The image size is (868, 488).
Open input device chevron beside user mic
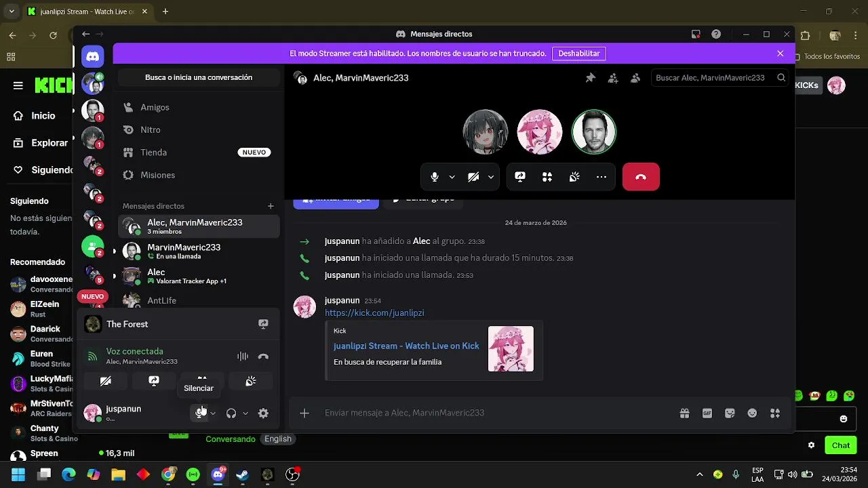point(213,413)
